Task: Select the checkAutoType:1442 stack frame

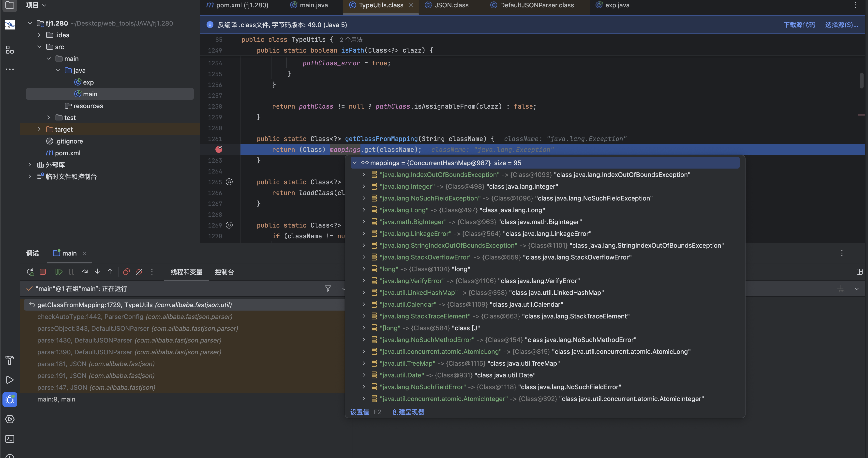Action: [184, 316]
